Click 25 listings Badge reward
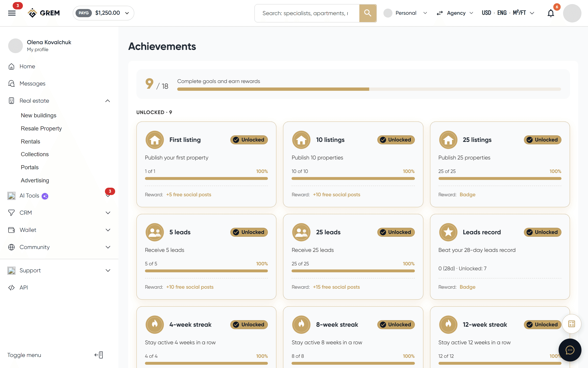Image resolution: width=588 pixels, height=368 pixels. 468,195
